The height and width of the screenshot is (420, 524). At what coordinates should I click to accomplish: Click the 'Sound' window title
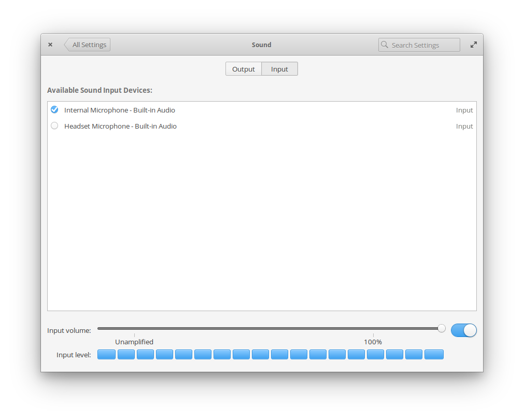261,45
